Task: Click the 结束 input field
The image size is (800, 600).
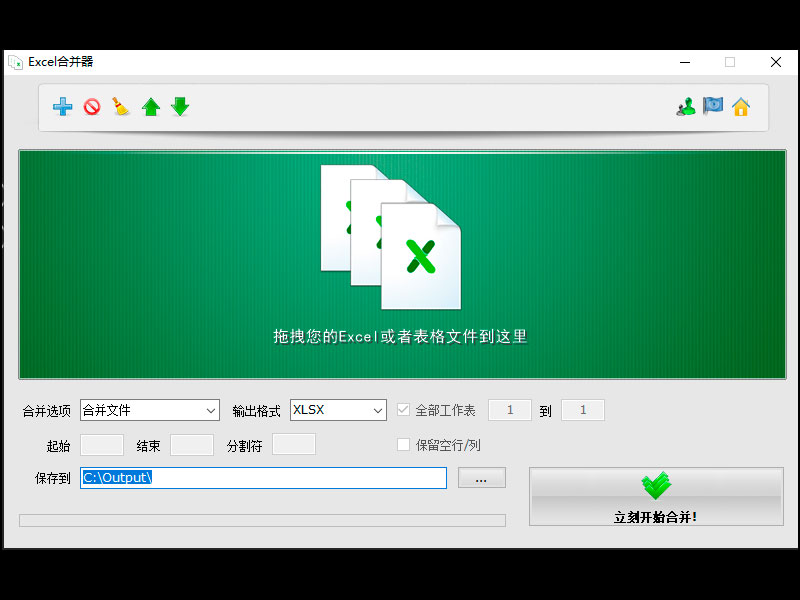Action: [x=192, y=445]
